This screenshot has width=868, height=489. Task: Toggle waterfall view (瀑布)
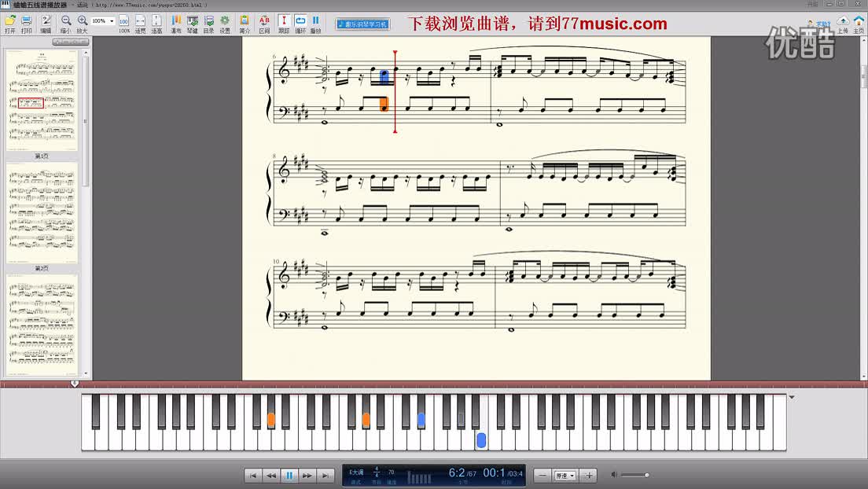tap(176, 24)
